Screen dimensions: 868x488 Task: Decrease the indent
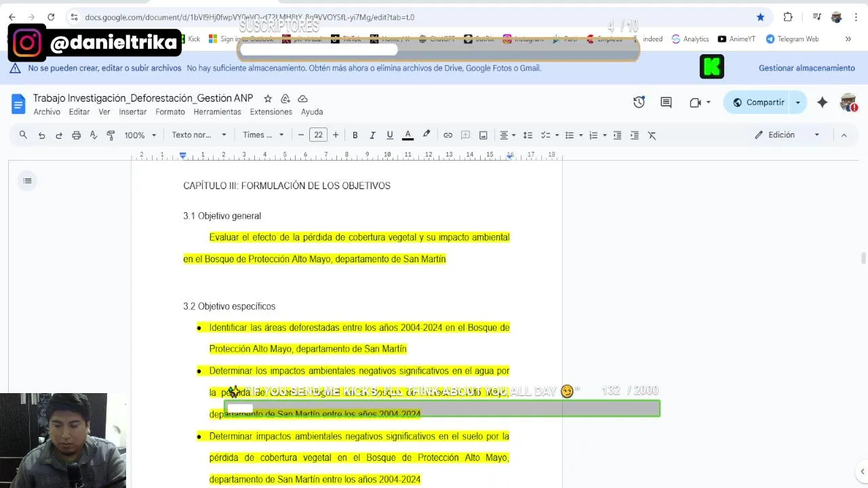[x=617, y=135]
